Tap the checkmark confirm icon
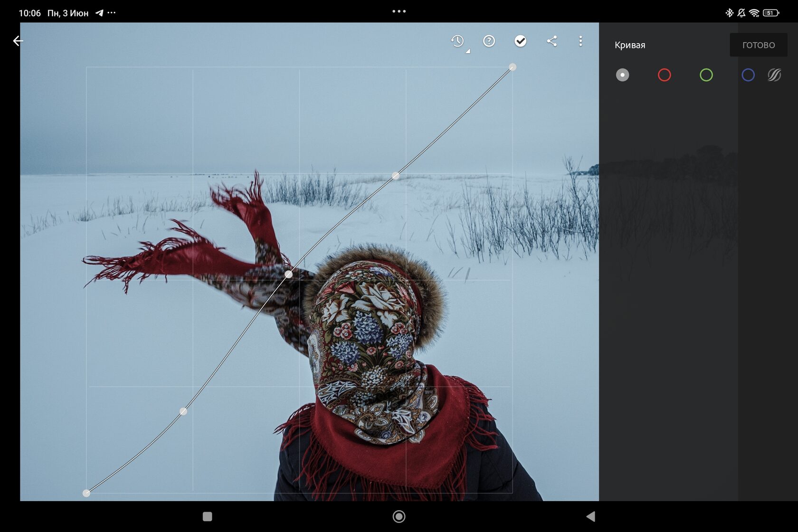This screenshot has height=532, width=798. [x=521, y=41]
